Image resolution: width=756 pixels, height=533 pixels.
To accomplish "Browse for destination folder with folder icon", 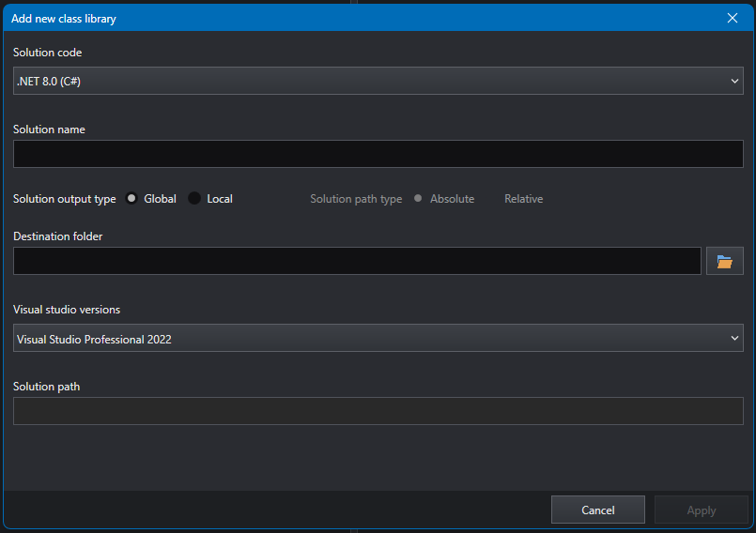I will [725, 261].
